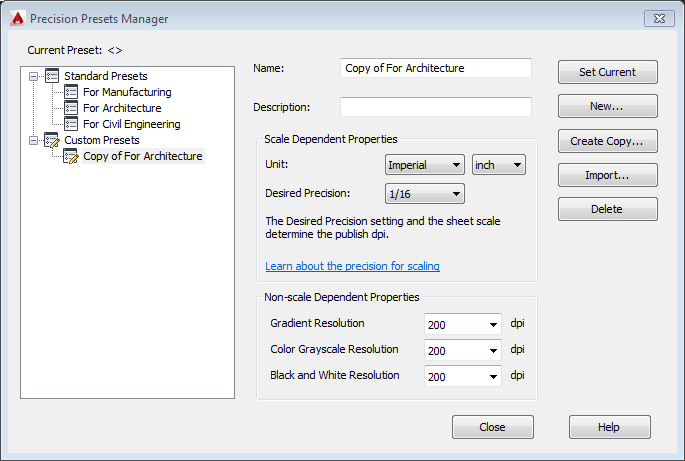
Task: Open the Desired Precision dropdown
Action: click(x=424, y=194)
